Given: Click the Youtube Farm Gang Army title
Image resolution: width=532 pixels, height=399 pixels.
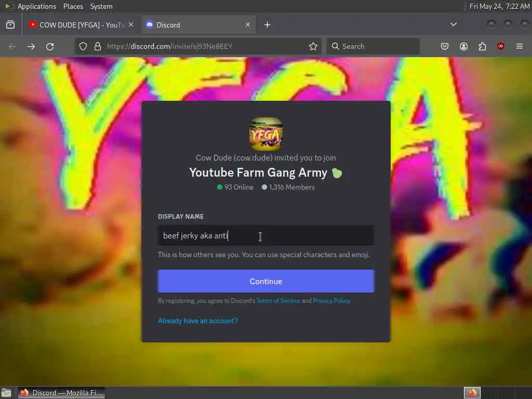Looking at the screenshot, I should pyautogui.click(x=258, y=172).
